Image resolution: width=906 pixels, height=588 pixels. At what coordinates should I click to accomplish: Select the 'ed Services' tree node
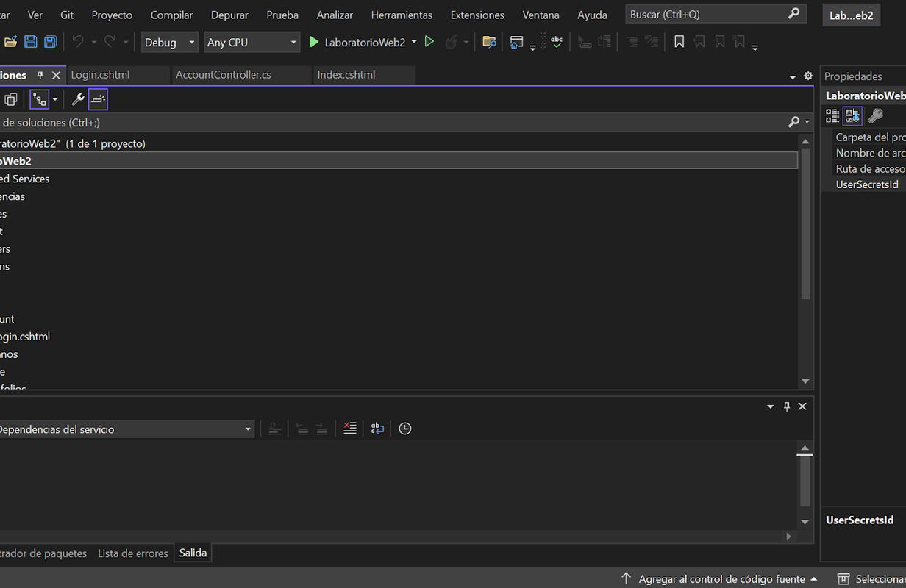coord(24,179)
